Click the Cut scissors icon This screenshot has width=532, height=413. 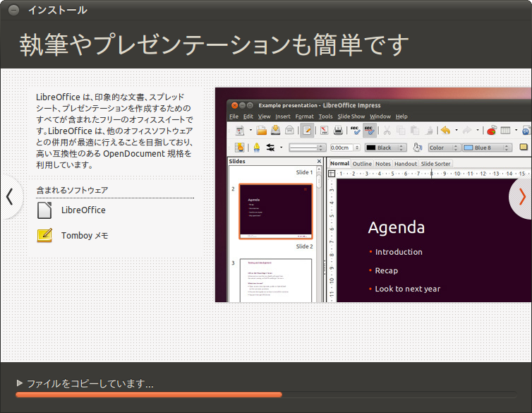point(387,131)
